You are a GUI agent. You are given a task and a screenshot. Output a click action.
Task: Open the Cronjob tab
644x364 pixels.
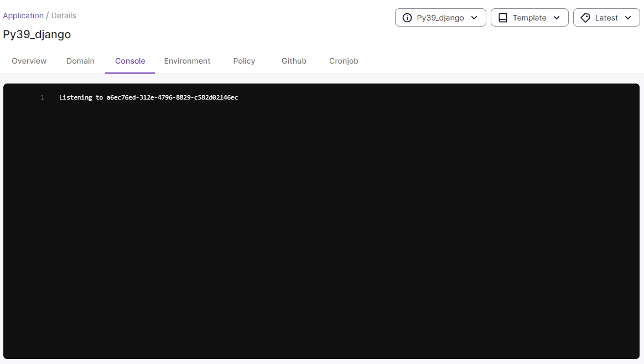click(x=344, y=61)
